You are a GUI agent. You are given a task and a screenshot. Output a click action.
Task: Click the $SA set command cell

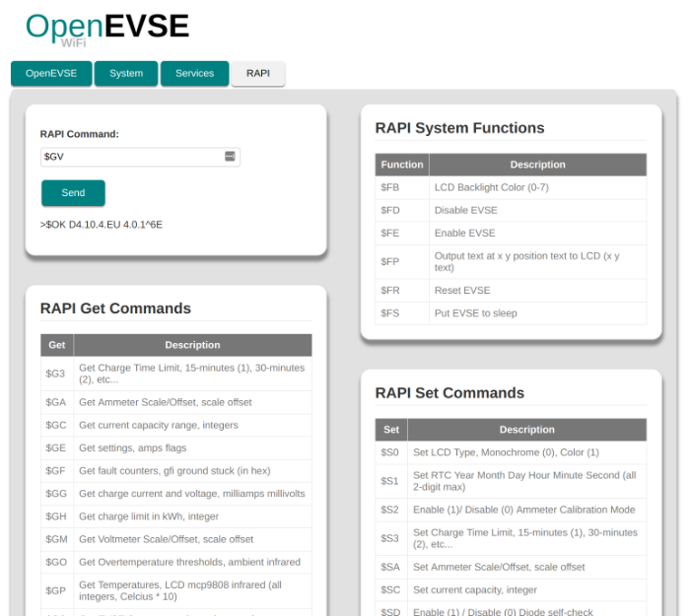tap(391, 567)
